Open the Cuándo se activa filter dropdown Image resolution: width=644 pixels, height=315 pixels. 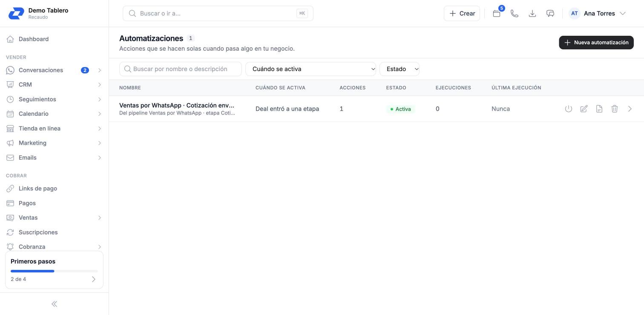point(310,69)
